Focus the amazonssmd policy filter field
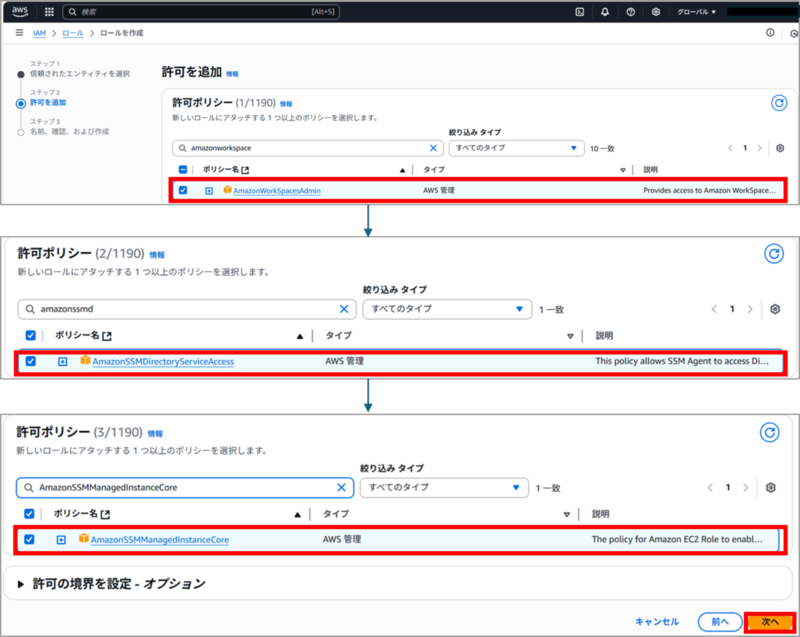Image resolution: width=800 pixels, height=637 pixels. click(x=186, y=309)
